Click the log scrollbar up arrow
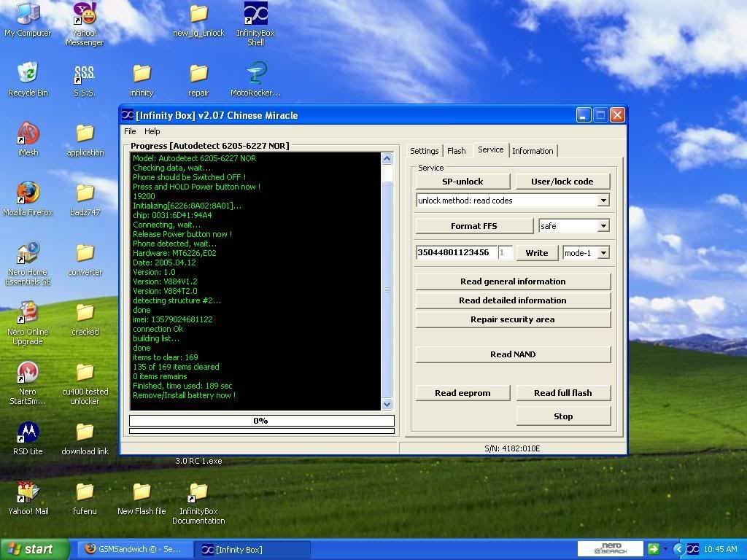The image size is (747, 560). click(x=387, y=158)
